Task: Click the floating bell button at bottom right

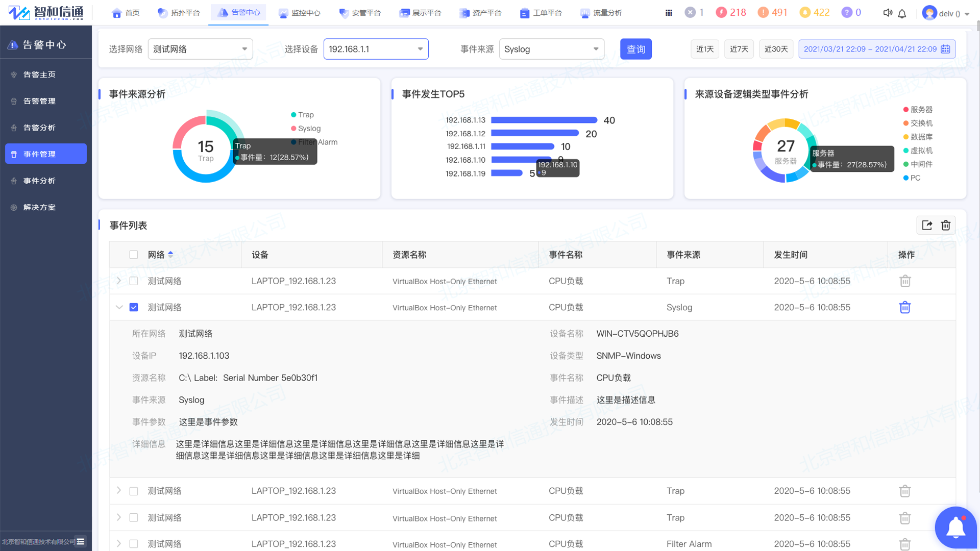Action: click(955, 528)
